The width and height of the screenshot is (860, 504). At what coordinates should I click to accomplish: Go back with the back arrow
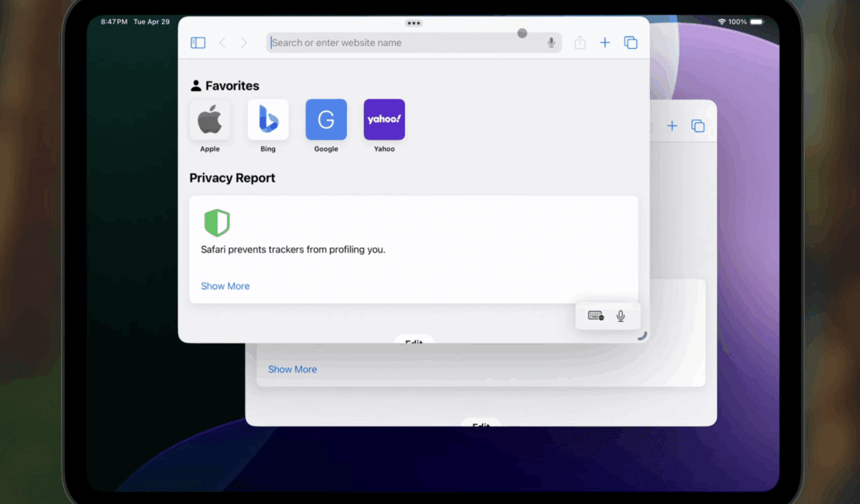coord(222,43)
